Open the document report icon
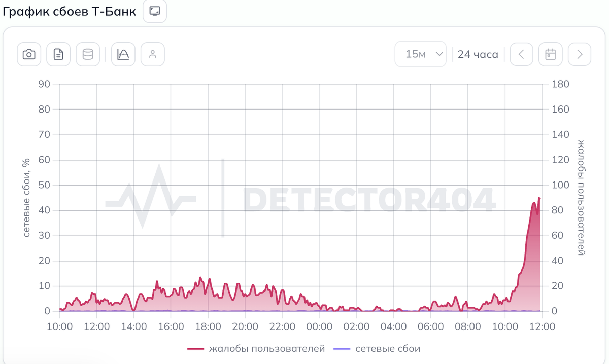Image resolution: width=609 pixels, height=364 pixels. (58, 54)
